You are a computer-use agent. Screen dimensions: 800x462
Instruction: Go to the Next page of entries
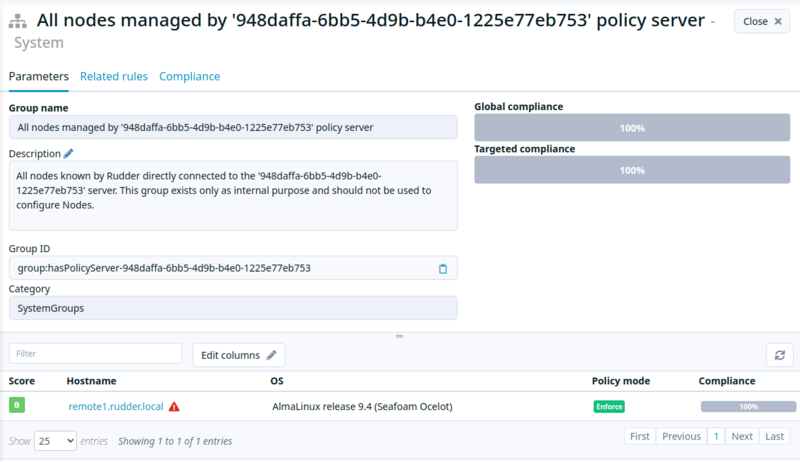click(742, 437)
